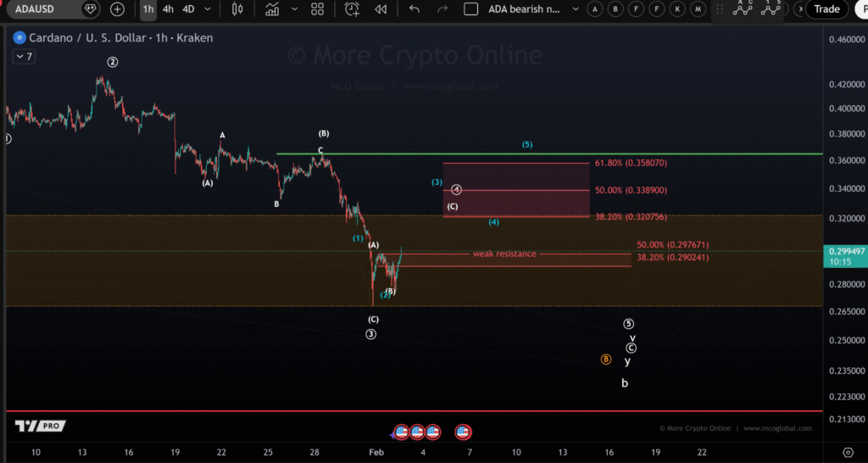Select the '38.20% (0.290241)' retracement label

[x=672, y=258]
